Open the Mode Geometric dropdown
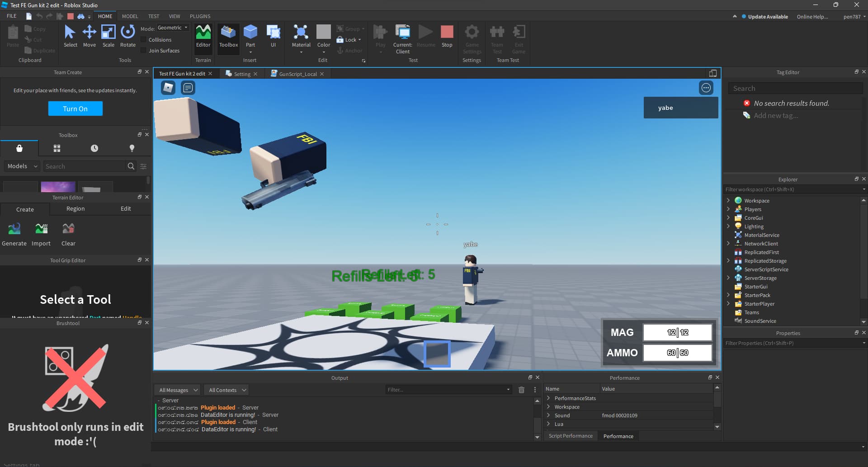Screen dimensions: 868x467 [173, 28]
